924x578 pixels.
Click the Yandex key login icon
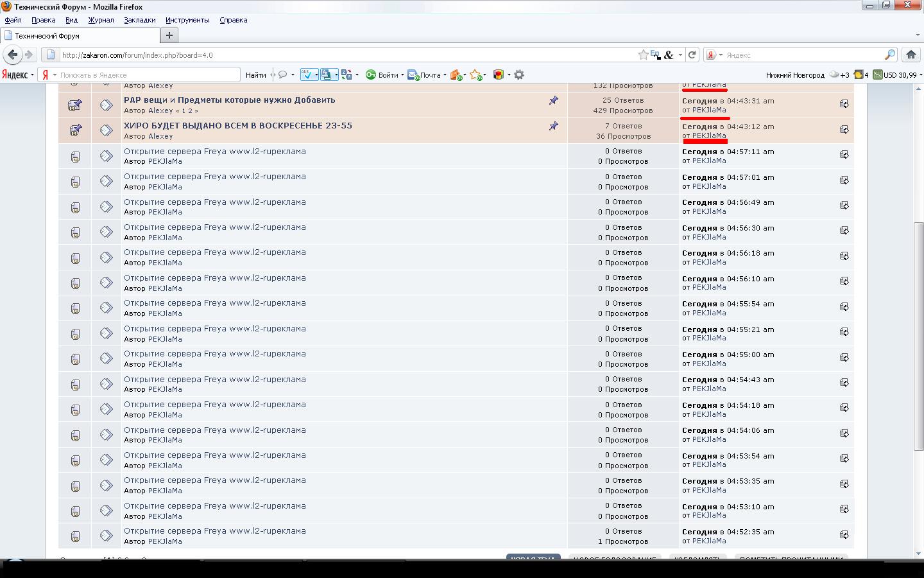[x=370, y=75]
